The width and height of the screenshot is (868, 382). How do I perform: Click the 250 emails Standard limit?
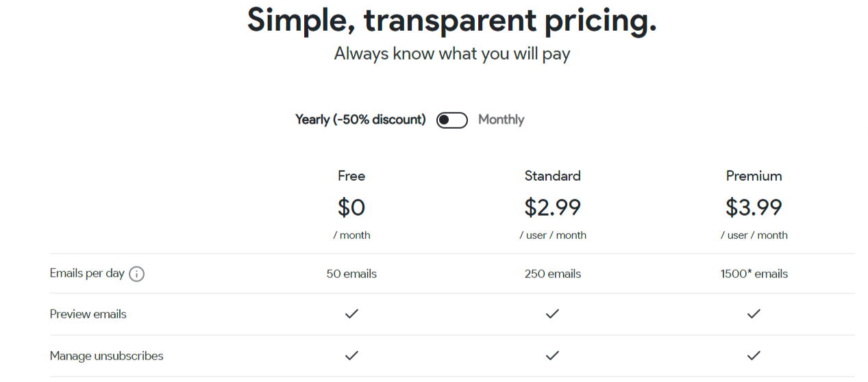(552, 274)
